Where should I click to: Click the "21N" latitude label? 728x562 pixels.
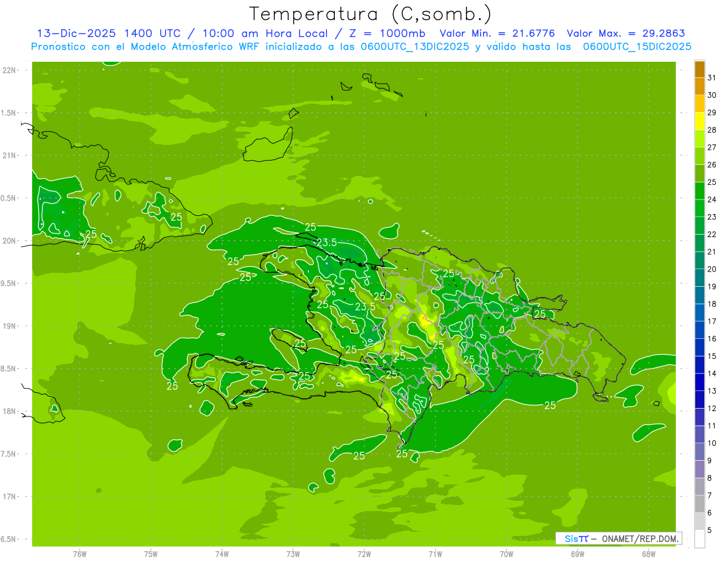point(10,156)
